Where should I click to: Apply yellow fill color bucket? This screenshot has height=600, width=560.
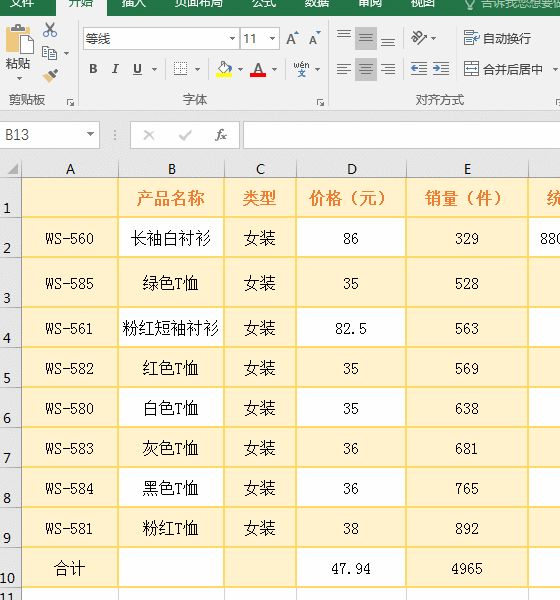tap(224, 69)
